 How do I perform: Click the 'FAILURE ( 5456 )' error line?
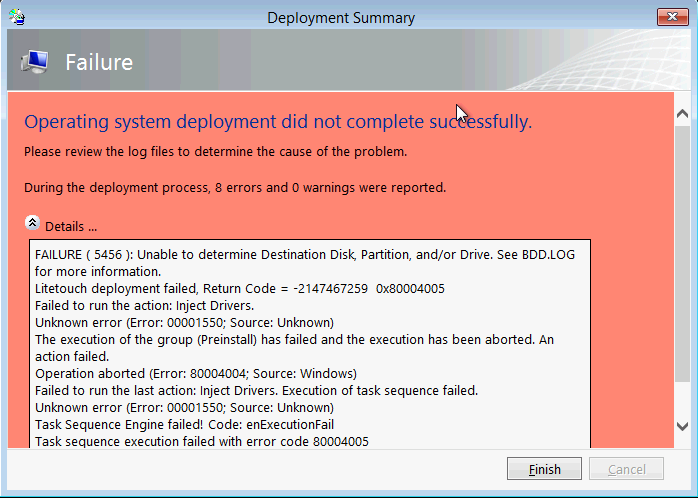click(305, 255)
